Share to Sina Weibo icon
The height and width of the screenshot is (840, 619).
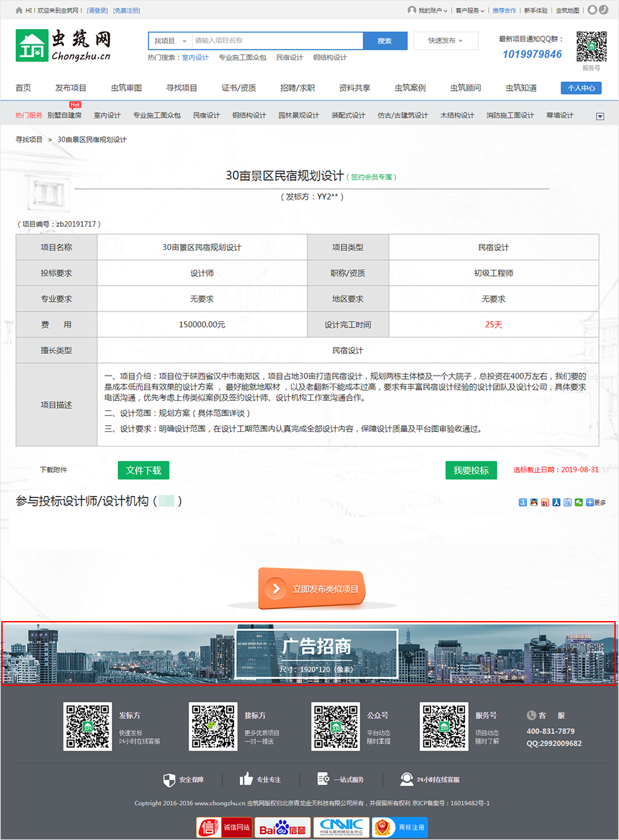(545, 503)
